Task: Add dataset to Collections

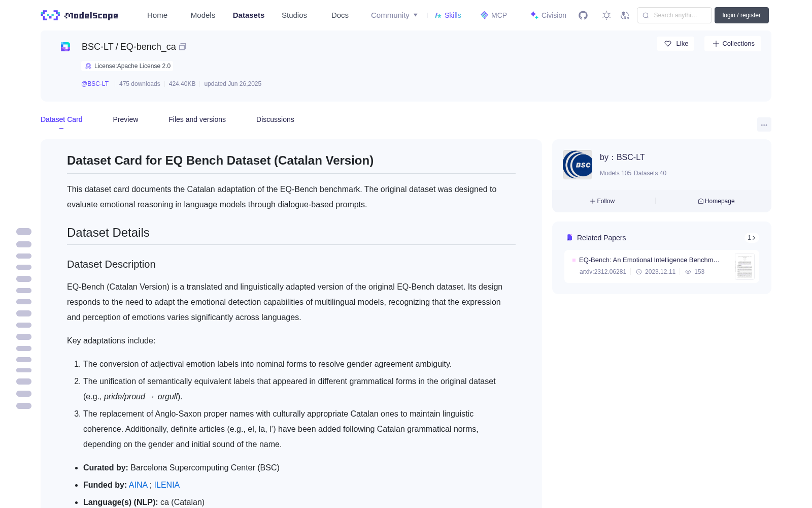Action: pyautogui.click(x=733, y=44)
